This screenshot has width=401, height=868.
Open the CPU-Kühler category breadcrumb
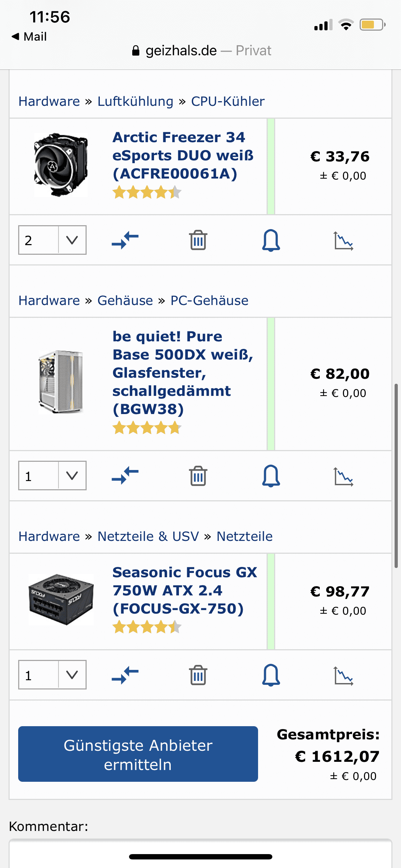pos(228,102)
